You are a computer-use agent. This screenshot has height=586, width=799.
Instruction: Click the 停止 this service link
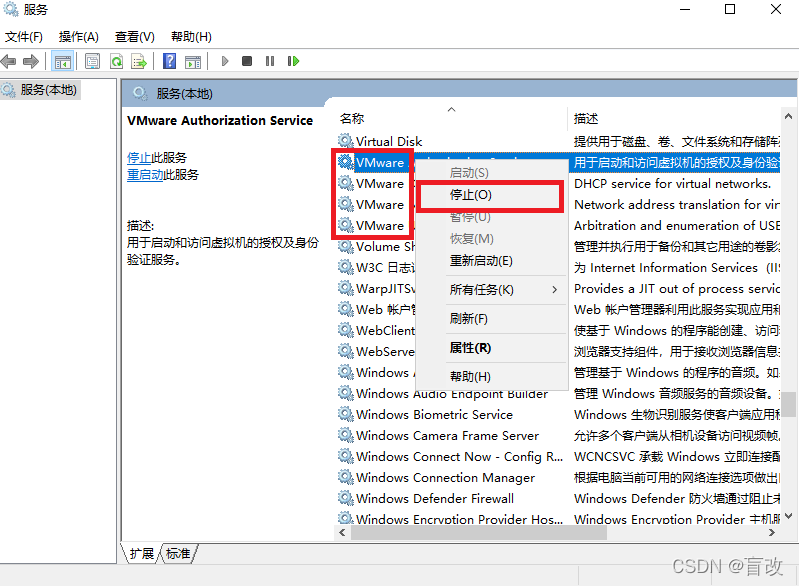(x=139, y=157)
